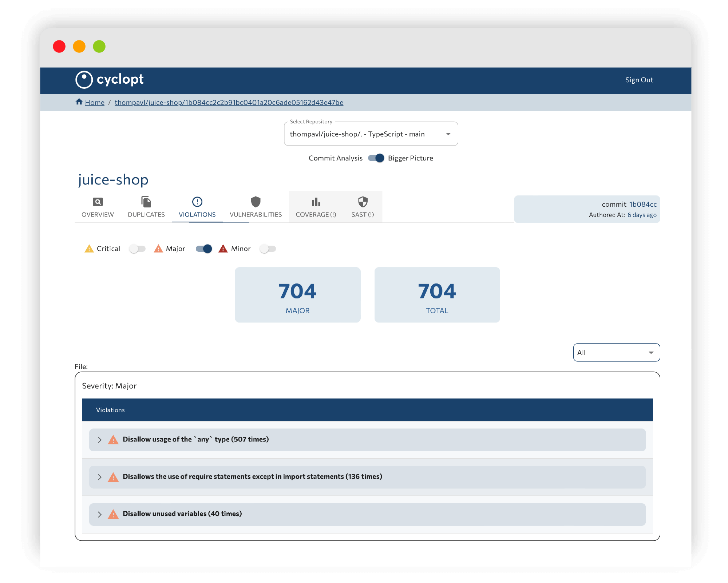This screenshot has height=583, width=728.
Task: Switch to the DUPLICATES tab
Action: click(x=146, y=207)
